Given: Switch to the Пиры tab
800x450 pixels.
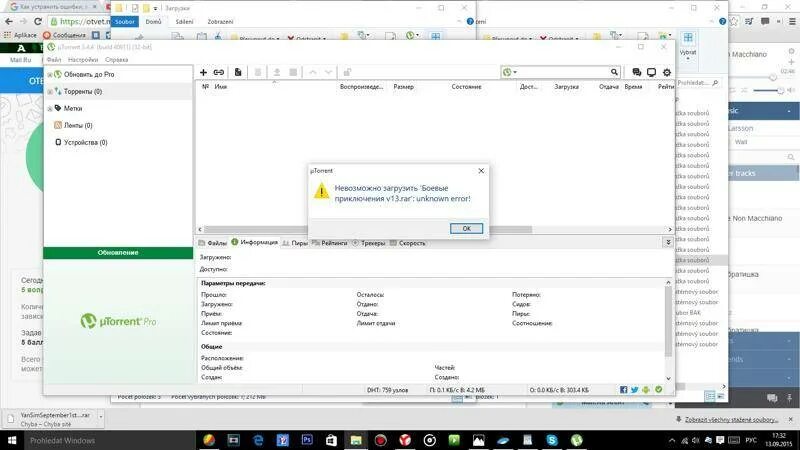Looking at the screenshot, I should 295,243.
